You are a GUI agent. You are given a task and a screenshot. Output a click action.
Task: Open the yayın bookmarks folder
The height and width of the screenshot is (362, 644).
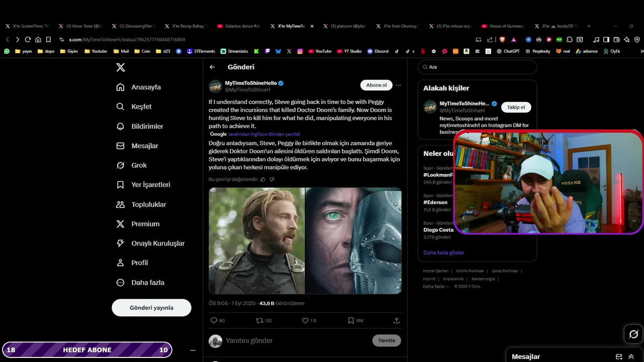point(23,51)
